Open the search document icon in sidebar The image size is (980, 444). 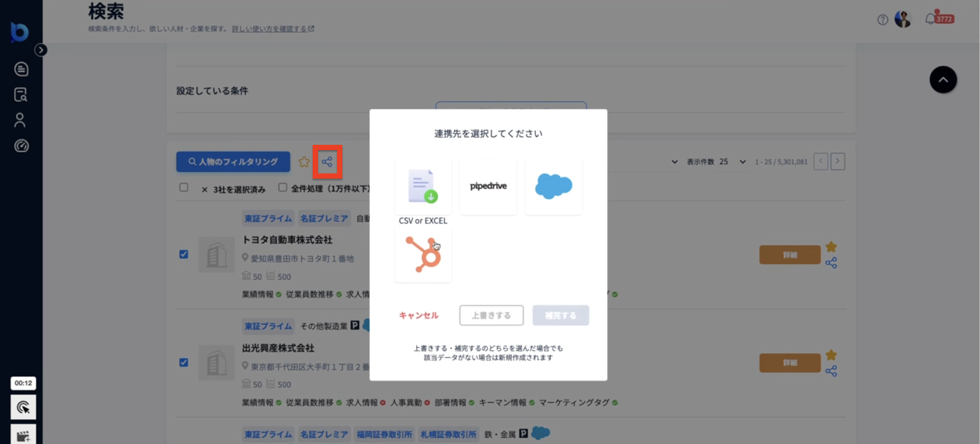pyautogui.click(x=21, y=95)
